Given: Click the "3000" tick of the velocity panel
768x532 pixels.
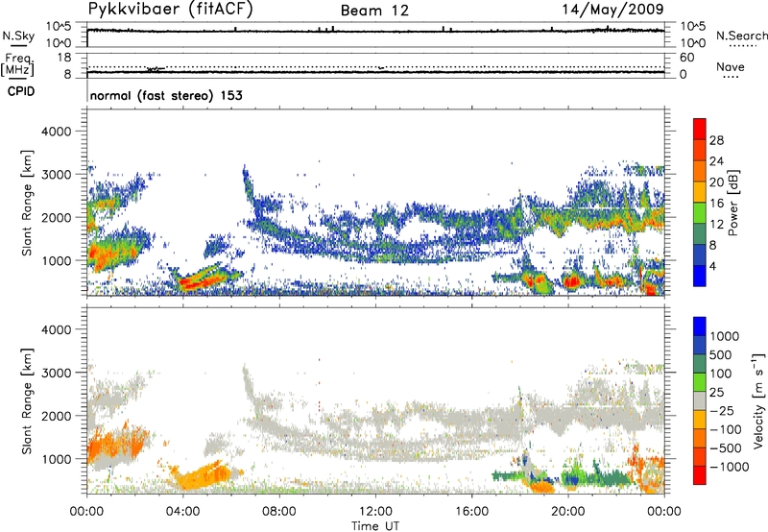Looking at the screenshot, I should click(56, 373).
